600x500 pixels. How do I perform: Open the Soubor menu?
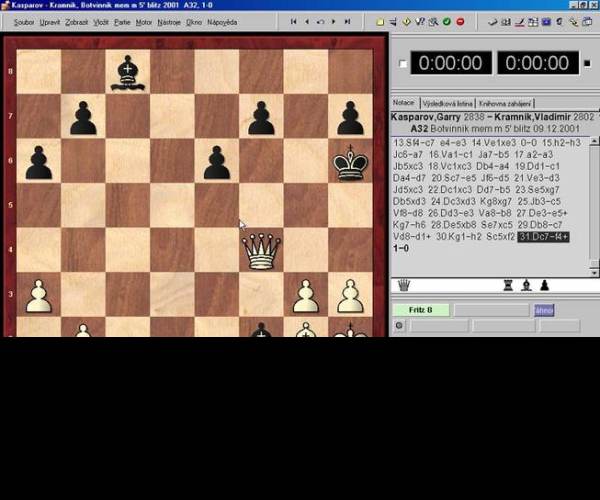click(24, 22)
